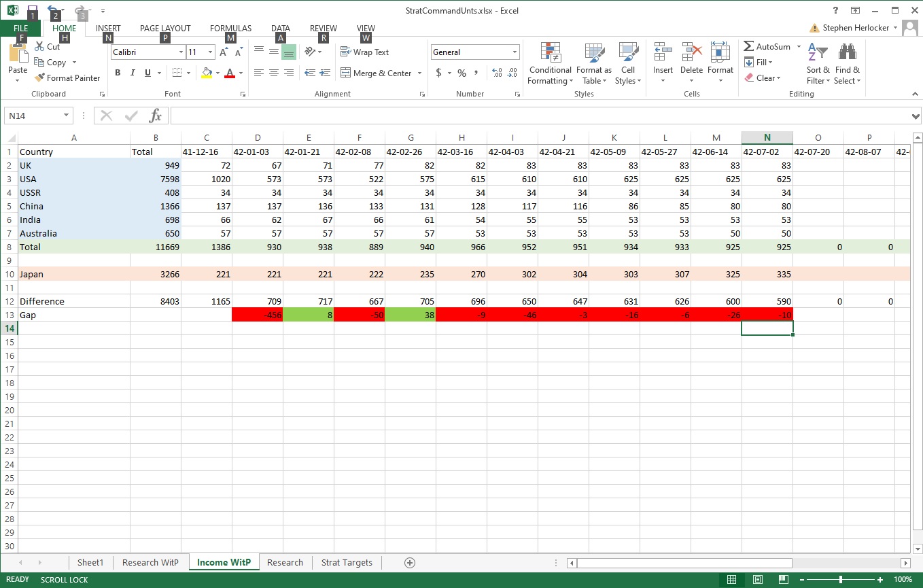Click the Paste clipboard icon
This screenshot has width=923, height=588.
tap(18, 54)
